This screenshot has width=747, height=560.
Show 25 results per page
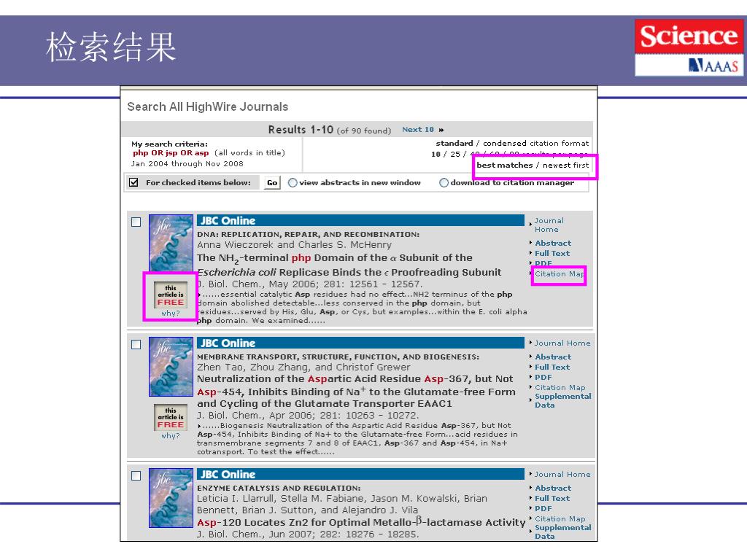tap(455, 155)
